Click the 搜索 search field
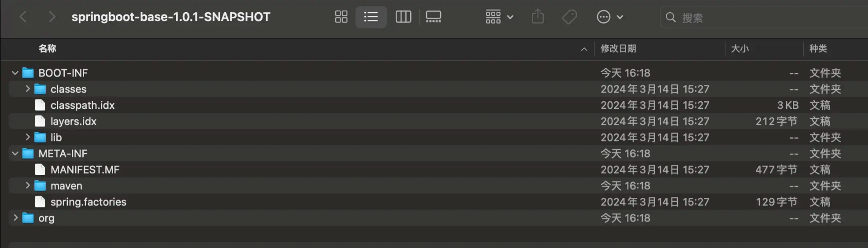Image resolution: width=868 pixels, height=248 pixels. [x=764, y=18]
